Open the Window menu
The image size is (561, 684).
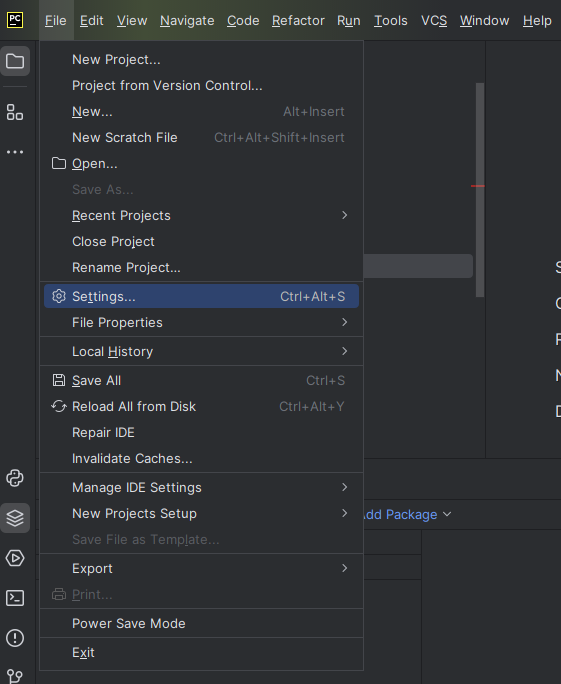(x=484, y=21)
